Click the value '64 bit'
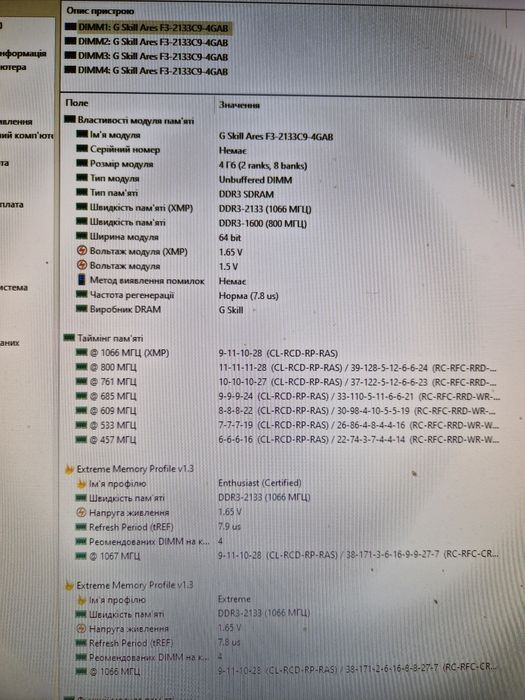This screenshot has width=525, height=700. click(230, 238)
